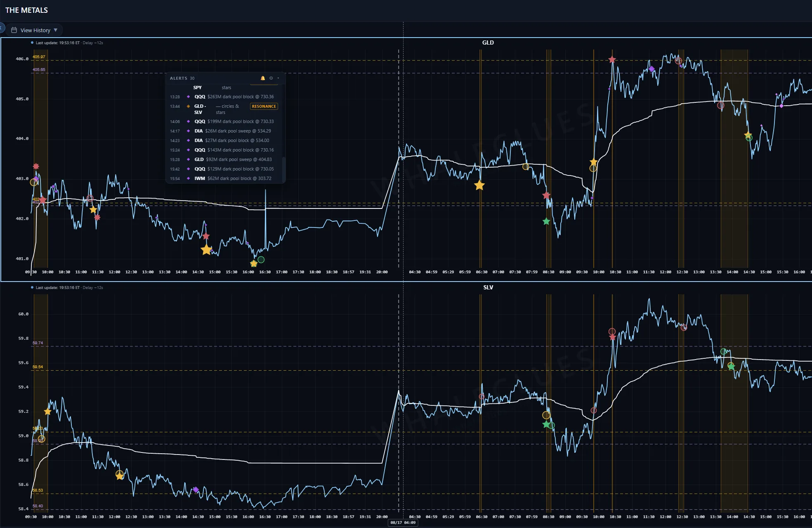Click the GLD chart title
The width and height of the screenshot is (812, 528).
[488, 43]
